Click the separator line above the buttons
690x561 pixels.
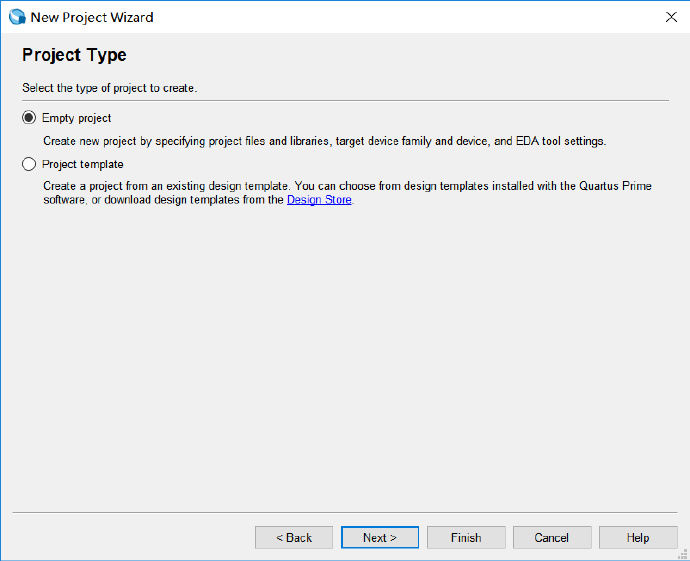pyautogui.click(x=345, y=513)
